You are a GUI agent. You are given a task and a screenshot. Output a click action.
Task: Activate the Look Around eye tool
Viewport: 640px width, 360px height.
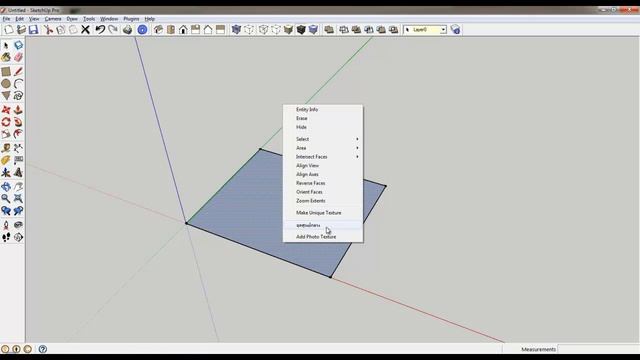click(x=18, y=225)
